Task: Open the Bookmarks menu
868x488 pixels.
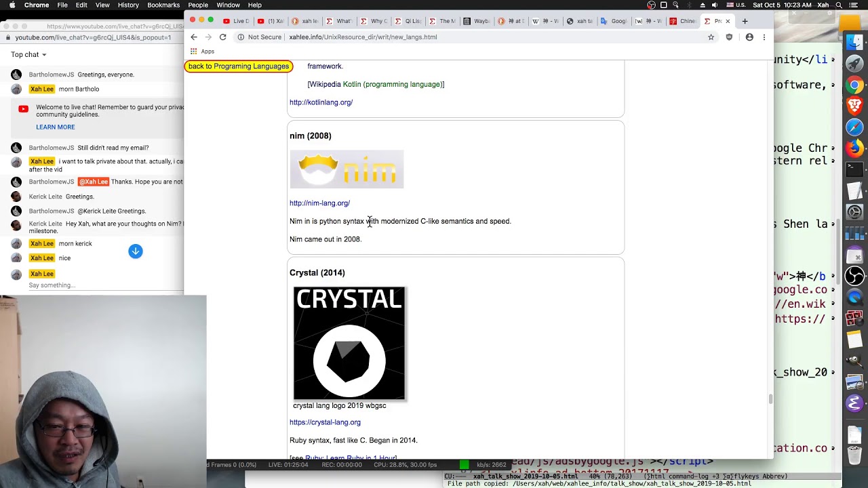Action: [163, 5]
